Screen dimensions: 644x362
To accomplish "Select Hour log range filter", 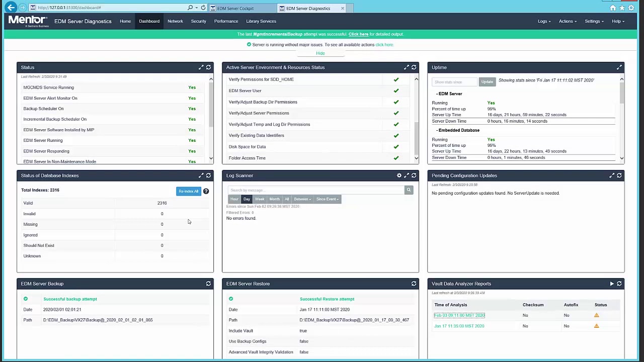I will 234,199.
